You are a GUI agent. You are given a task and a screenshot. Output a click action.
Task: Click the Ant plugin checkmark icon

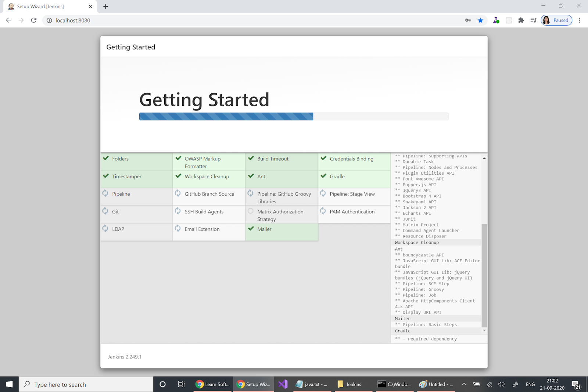[251, 176]
